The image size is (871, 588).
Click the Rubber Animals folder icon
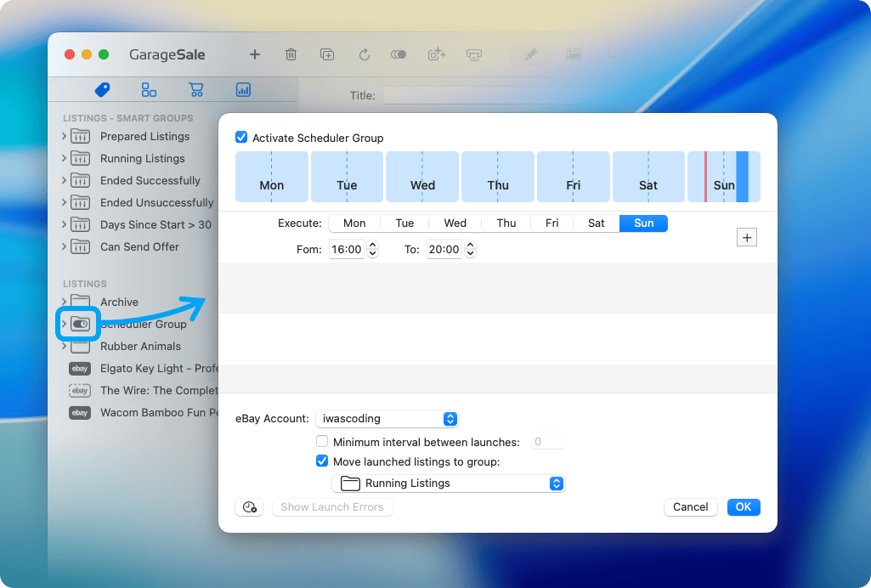click(81, 347)
